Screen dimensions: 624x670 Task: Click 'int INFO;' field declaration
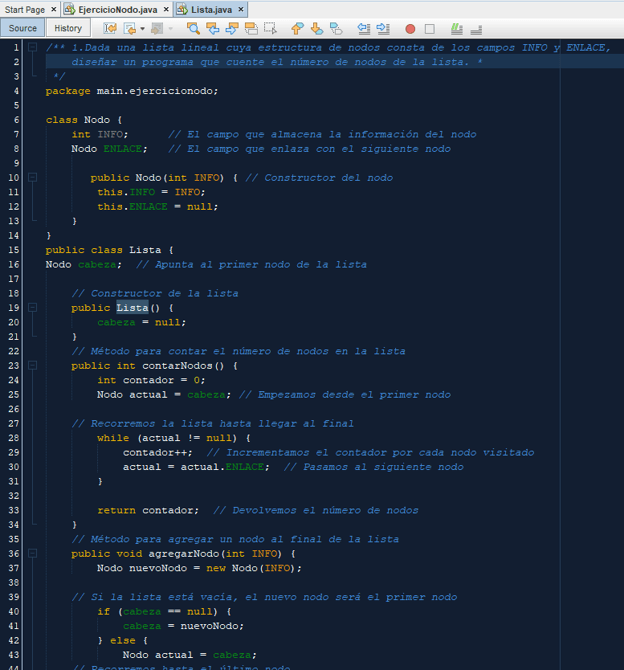100,134
